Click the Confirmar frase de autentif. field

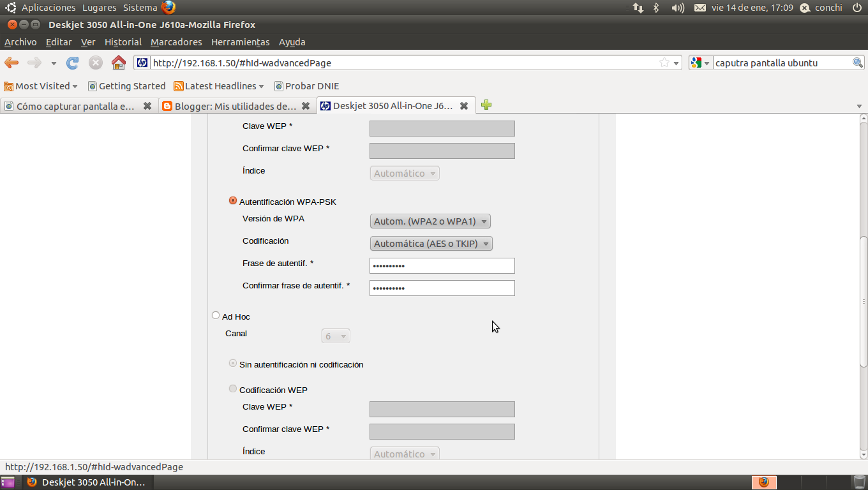442,288
